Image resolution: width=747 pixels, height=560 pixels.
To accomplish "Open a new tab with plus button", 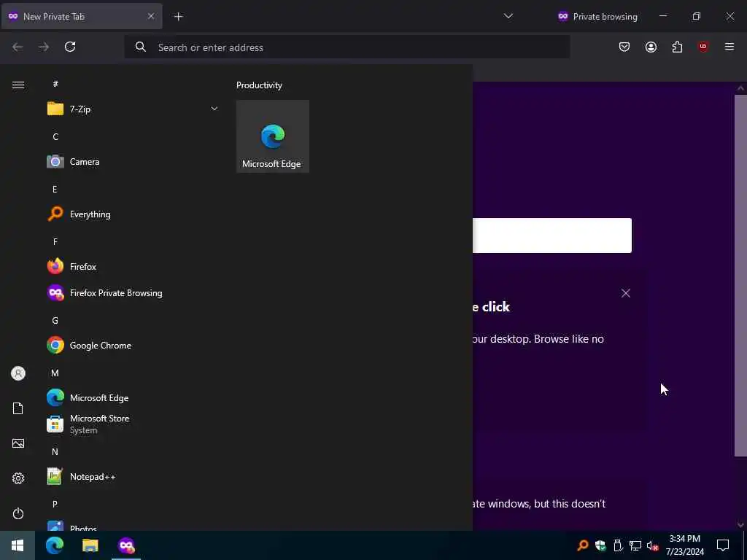I will pyautogui.click(x=178, y=17).
